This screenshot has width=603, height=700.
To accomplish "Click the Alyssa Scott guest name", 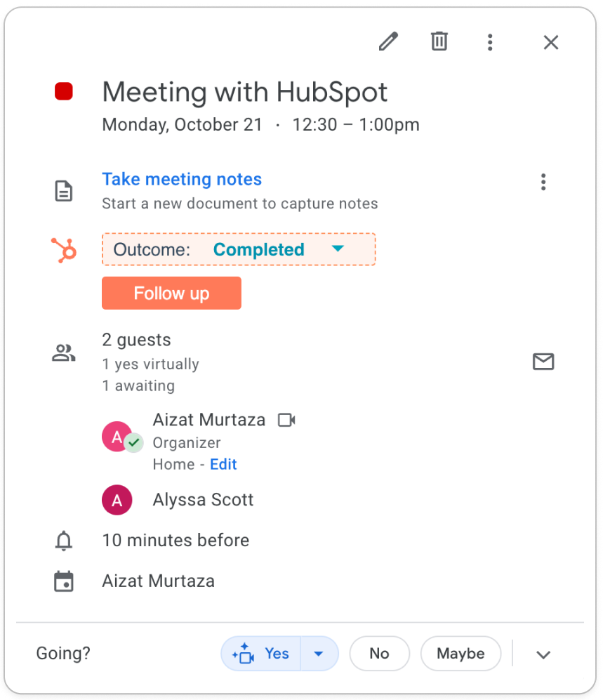I will point(203,500).
